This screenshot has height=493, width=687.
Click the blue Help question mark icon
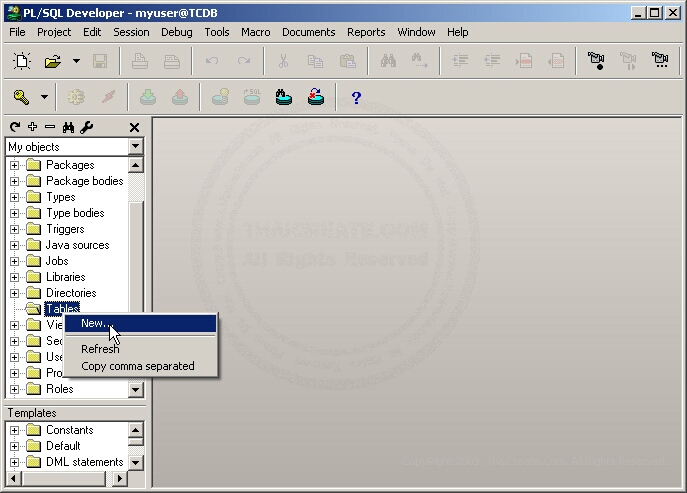[356, 97]
